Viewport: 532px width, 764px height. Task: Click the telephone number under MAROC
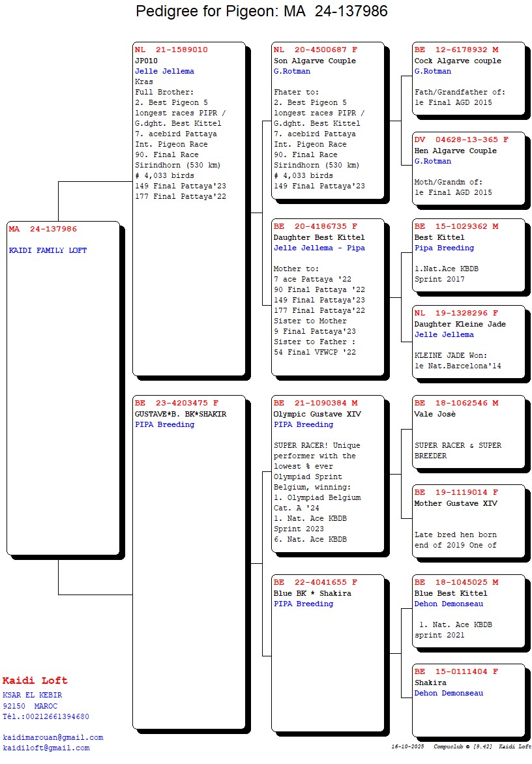tap(46, 716)
